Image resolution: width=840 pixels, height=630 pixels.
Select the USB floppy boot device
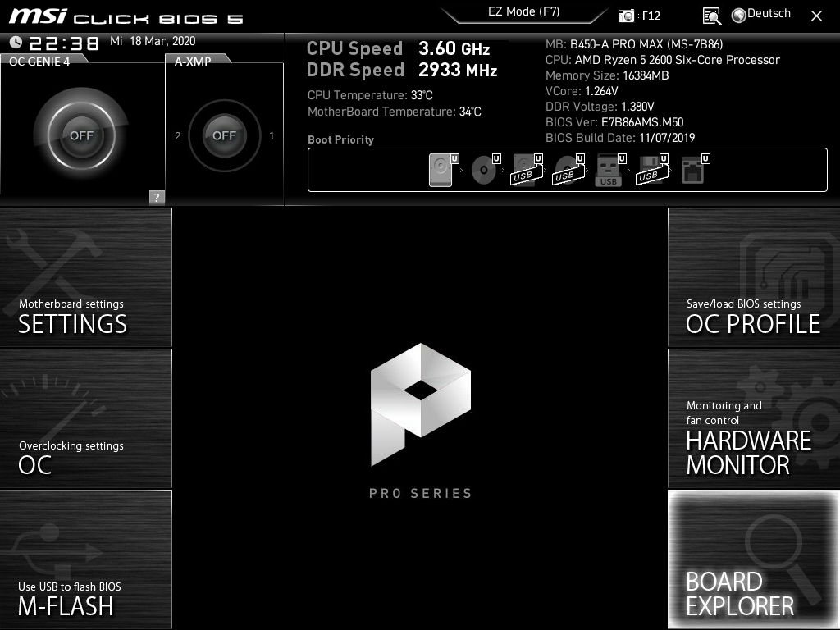(x=652, y=170)
